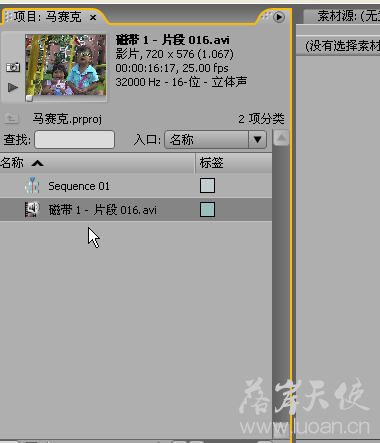
Task: Play the clip thumbnail preview
Action: [x=13, y=88]
